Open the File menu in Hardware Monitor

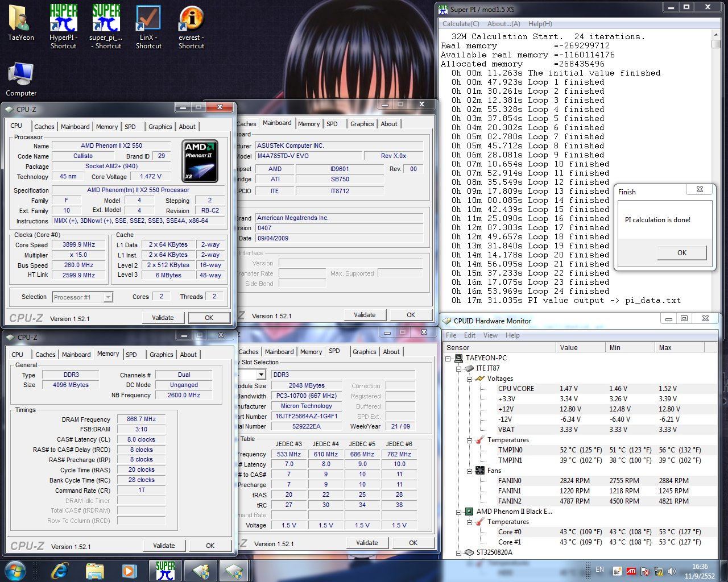click(451, 335)
